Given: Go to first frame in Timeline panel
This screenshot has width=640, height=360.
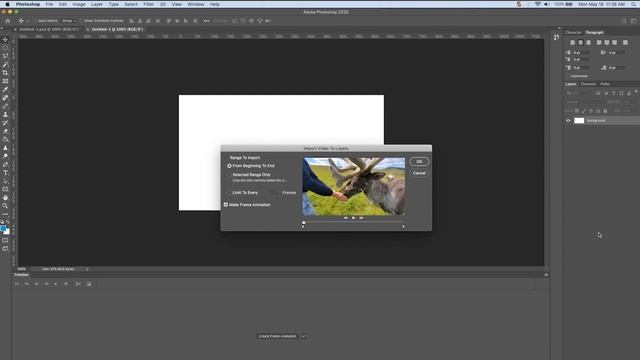Looking at the screenshot, I should point(17,284).
